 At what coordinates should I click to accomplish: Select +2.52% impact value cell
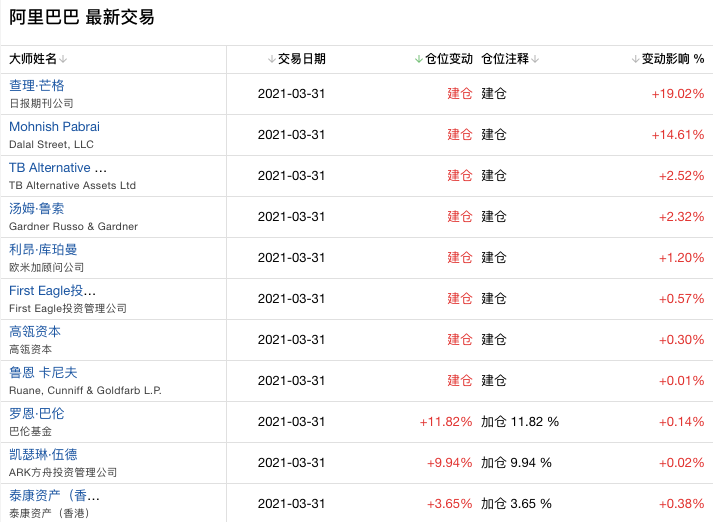coord(682,176)
